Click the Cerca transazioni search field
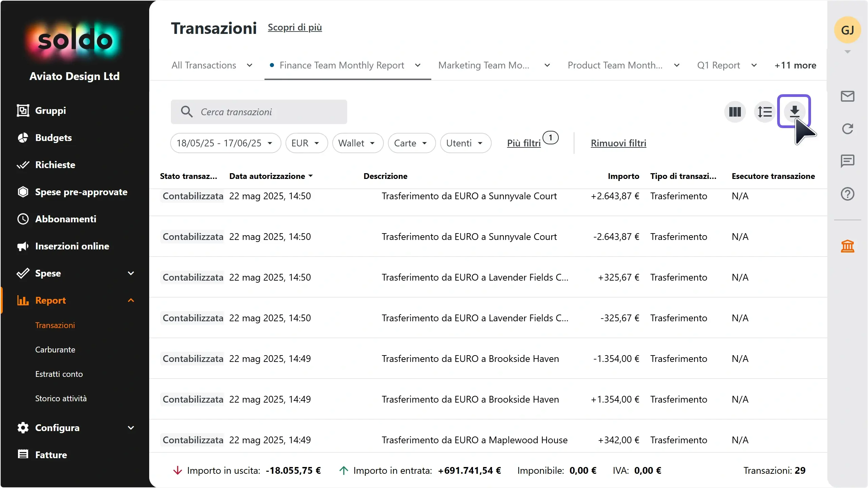This screenshot has width=868, height=488. click(x=259, y=111)
